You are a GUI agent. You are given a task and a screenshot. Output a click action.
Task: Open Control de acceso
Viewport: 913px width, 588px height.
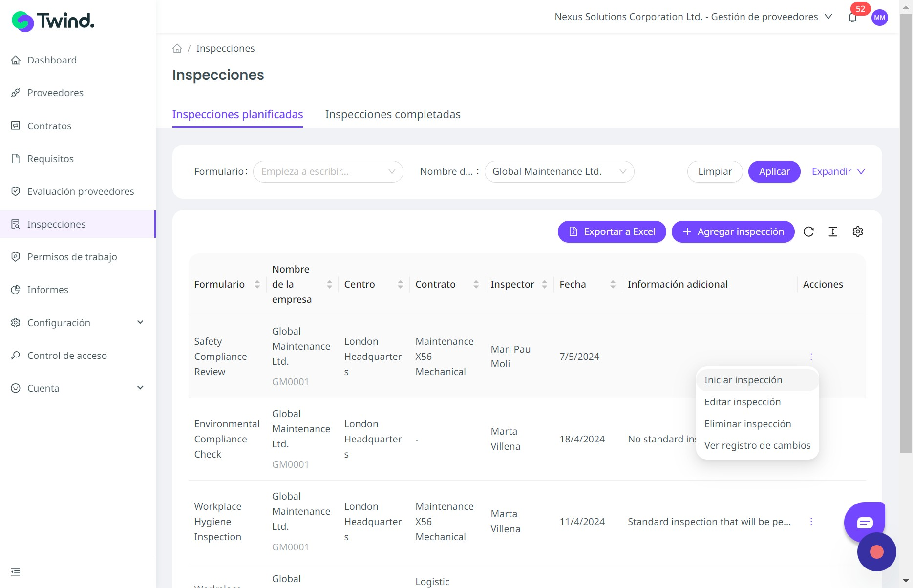point(67,356)
